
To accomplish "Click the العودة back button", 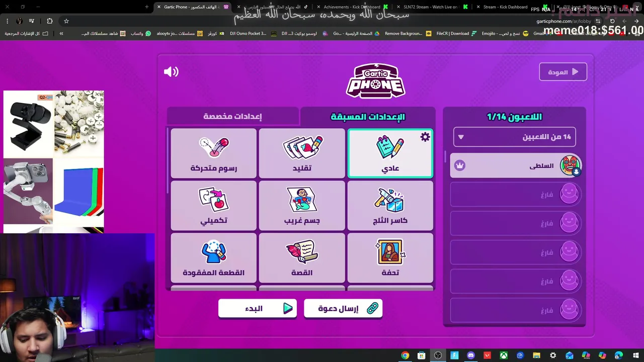I will [x=563, y=72].
